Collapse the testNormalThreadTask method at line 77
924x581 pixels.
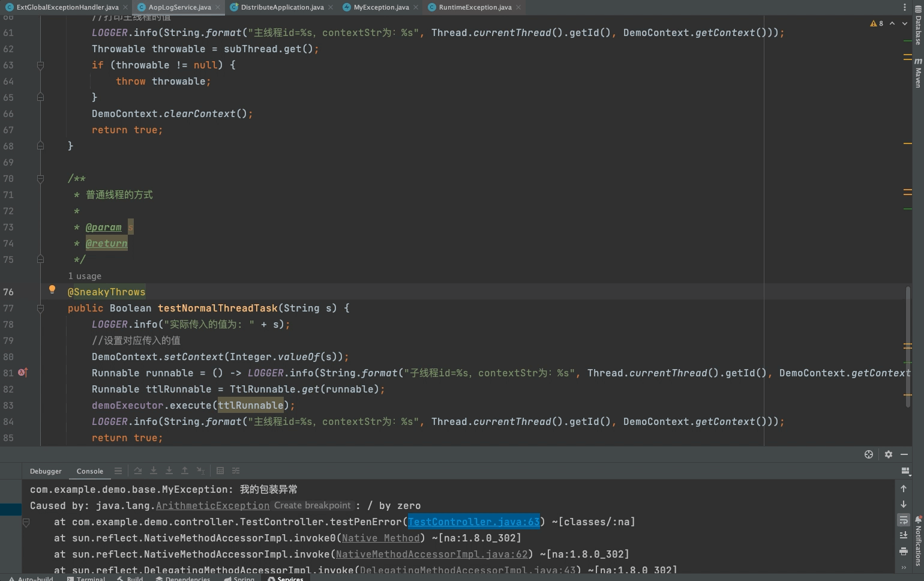pos(40,308)
